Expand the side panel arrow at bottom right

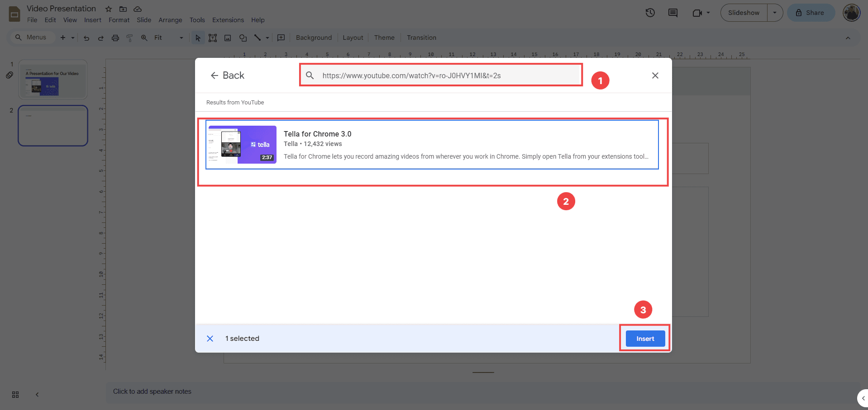click(863, 398)
